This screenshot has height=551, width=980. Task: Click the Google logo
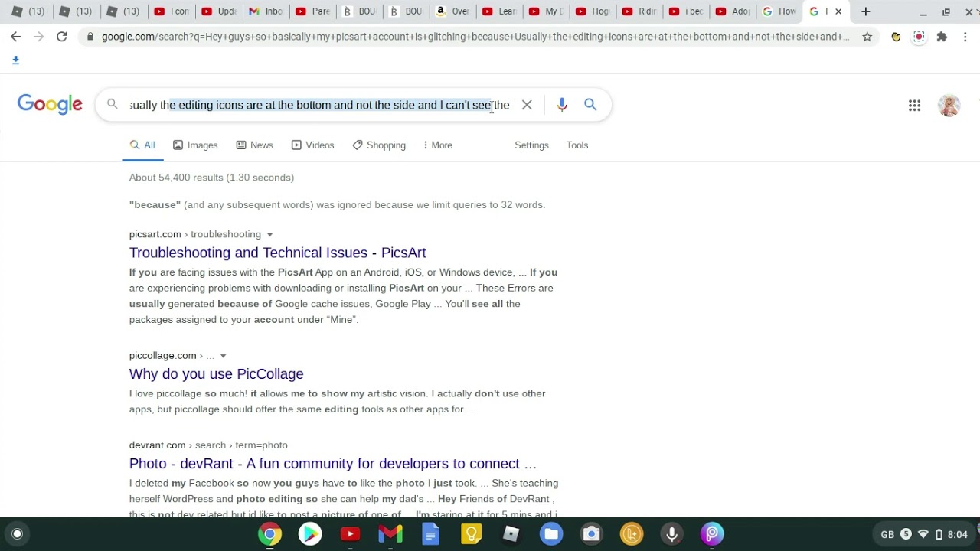coord(50,105)
